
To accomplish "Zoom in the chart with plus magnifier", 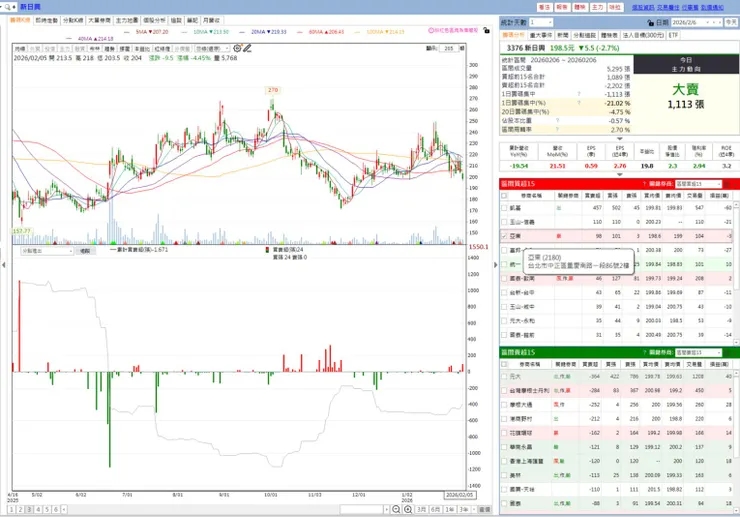I will (408, 509).
